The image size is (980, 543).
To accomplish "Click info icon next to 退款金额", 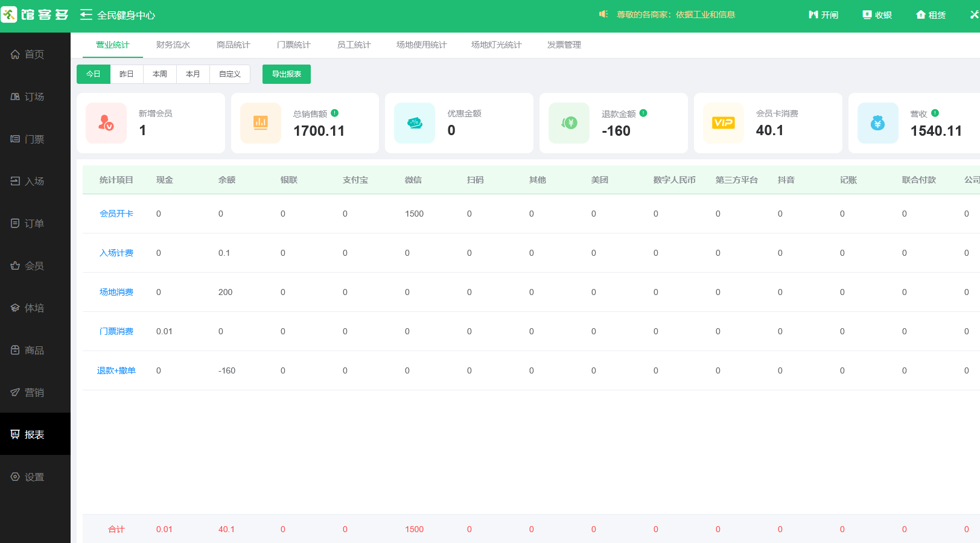I will [x=643, y=113].
